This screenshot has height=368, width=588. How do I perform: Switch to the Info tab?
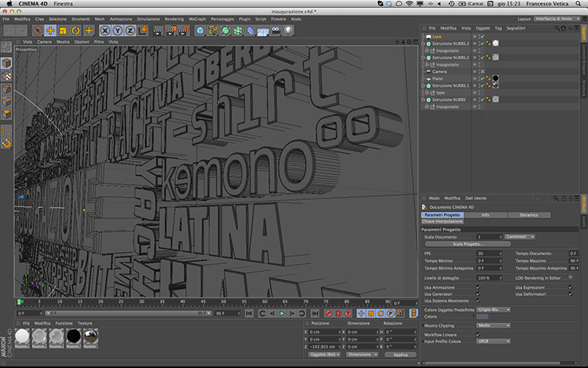click(x=486, y=214)
